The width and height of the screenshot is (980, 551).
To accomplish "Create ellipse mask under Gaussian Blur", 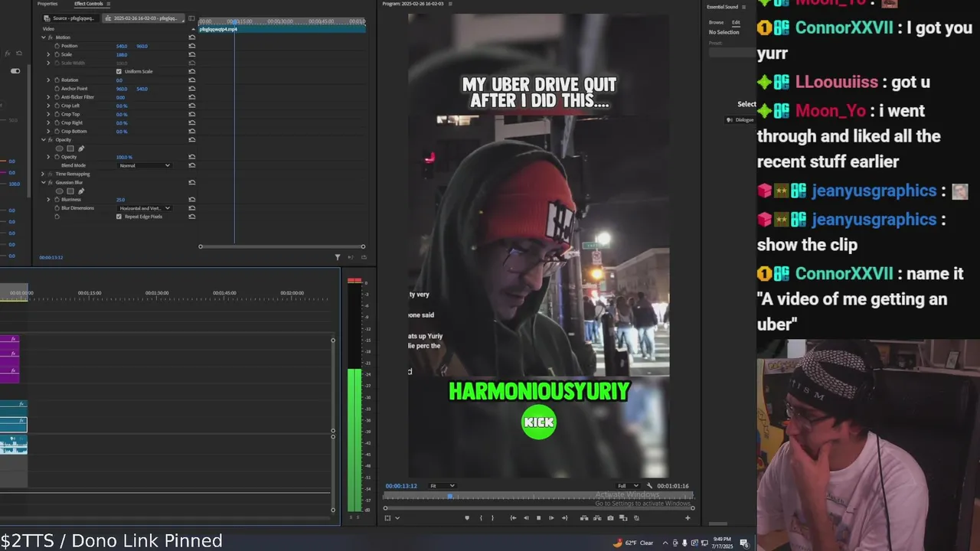I will (x=60, y=191).
